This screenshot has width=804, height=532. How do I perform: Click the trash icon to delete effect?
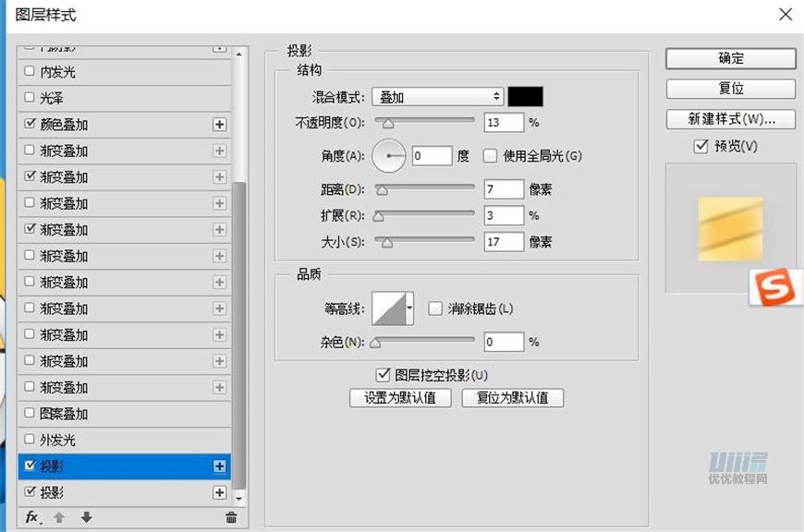231,517
